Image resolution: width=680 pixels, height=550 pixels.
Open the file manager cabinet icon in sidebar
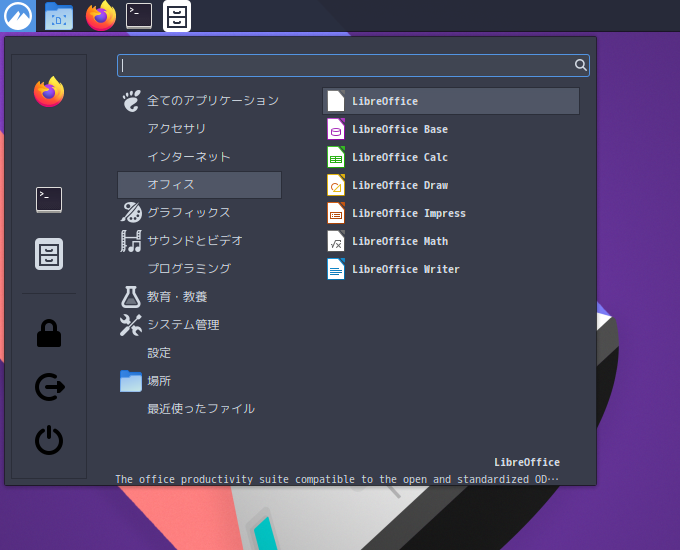(49, 254)
